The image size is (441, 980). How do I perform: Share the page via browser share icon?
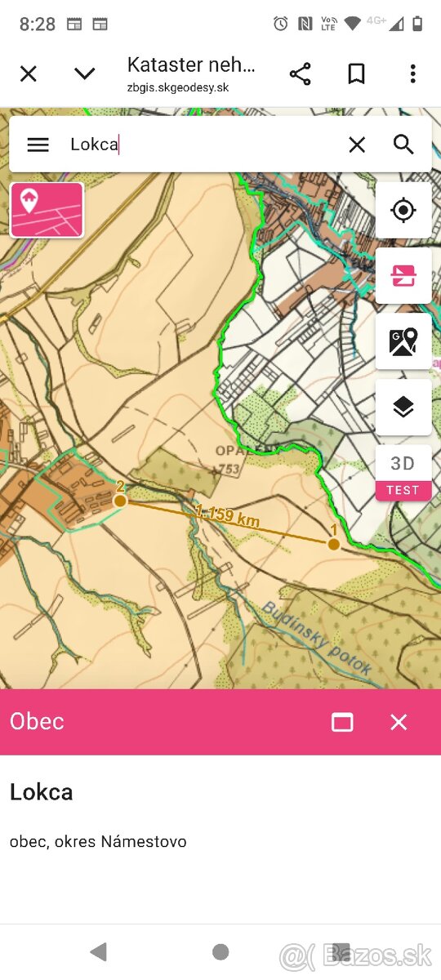(301, 74)
